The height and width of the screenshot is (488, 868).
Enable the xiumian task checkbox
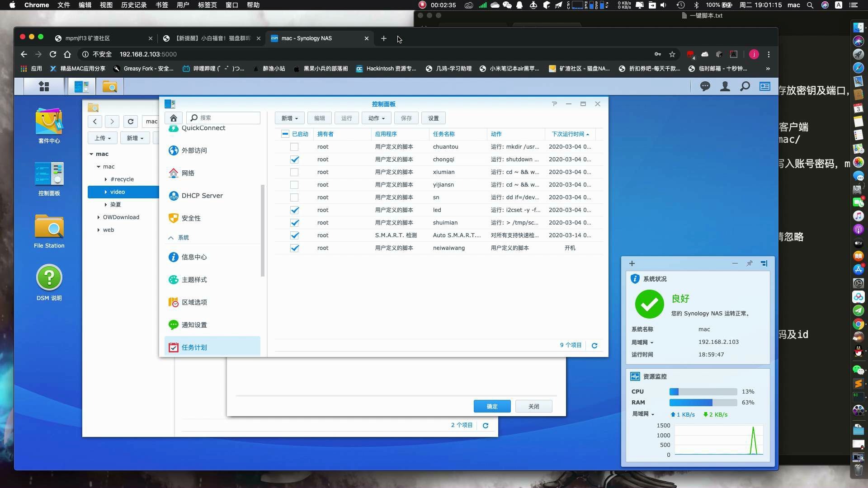(x=294, y=172)
